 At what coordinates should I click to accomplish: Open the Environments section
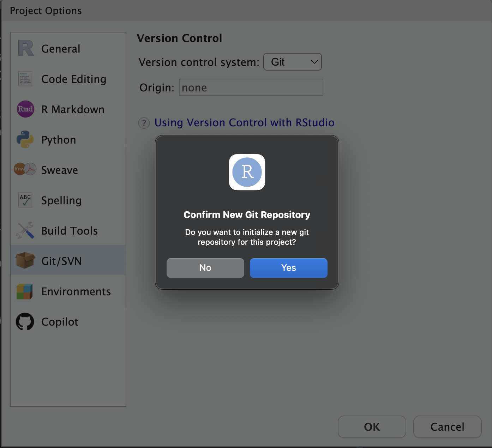click(x=68, y=291)
